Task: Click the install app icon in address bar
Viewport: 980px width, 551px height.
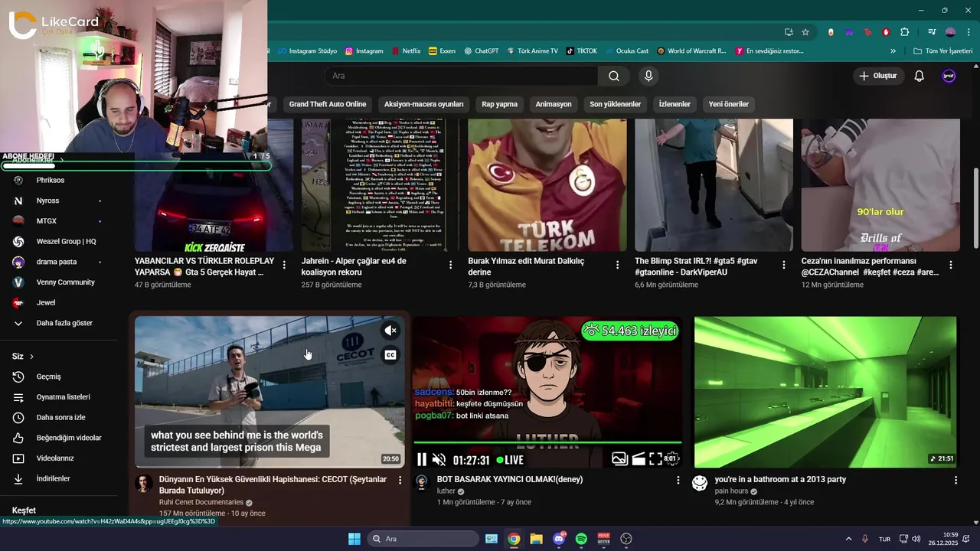Action: point(789,32)
